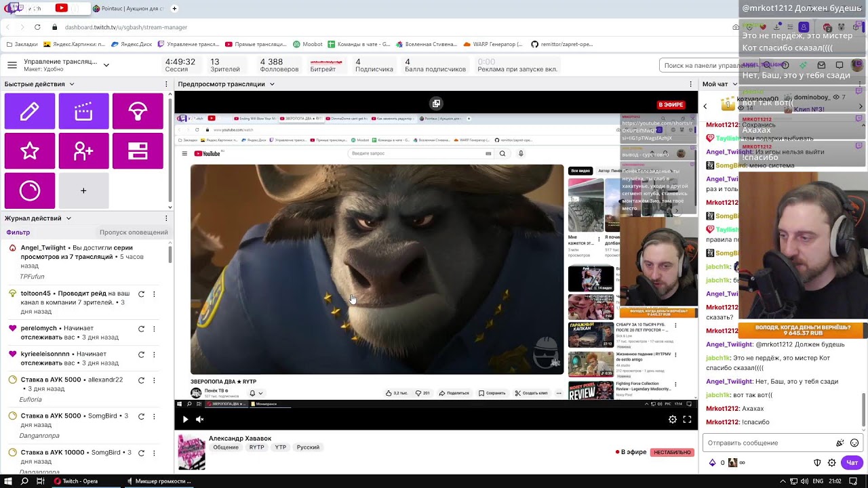
Task: Open chat Shield mode tools
Action: click(818, 463)
